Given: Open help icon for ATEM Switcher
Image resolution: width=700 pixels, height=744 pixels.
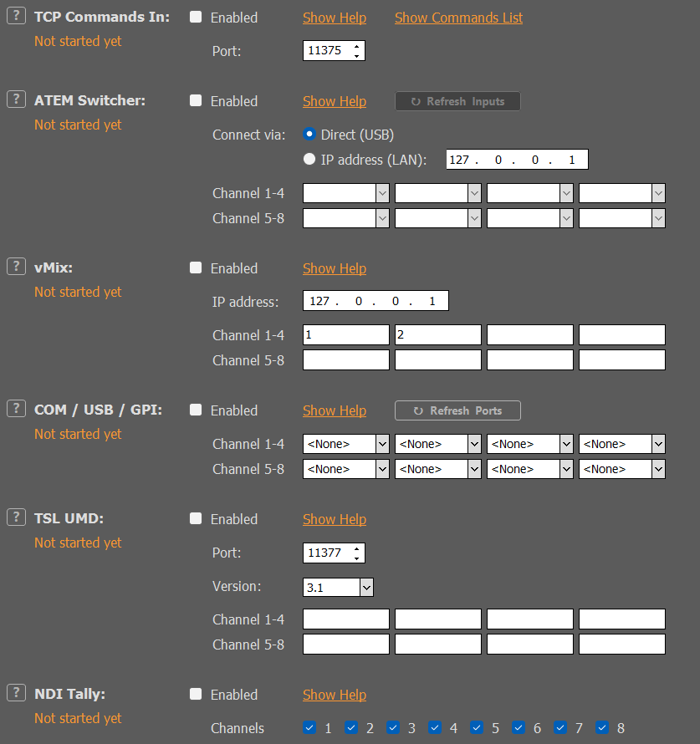Looking at the screenshot, I should [x=16, y=99].
